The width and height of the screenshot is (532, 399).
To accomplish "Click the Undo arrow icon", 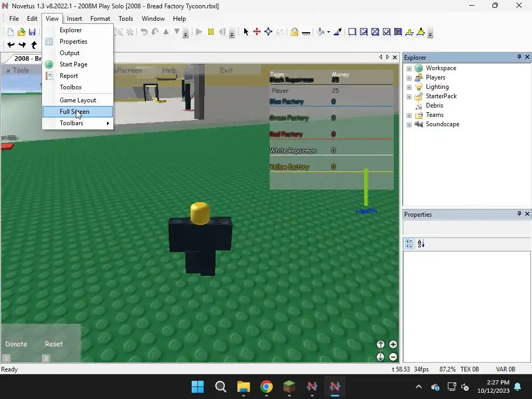I will [144, 32].
